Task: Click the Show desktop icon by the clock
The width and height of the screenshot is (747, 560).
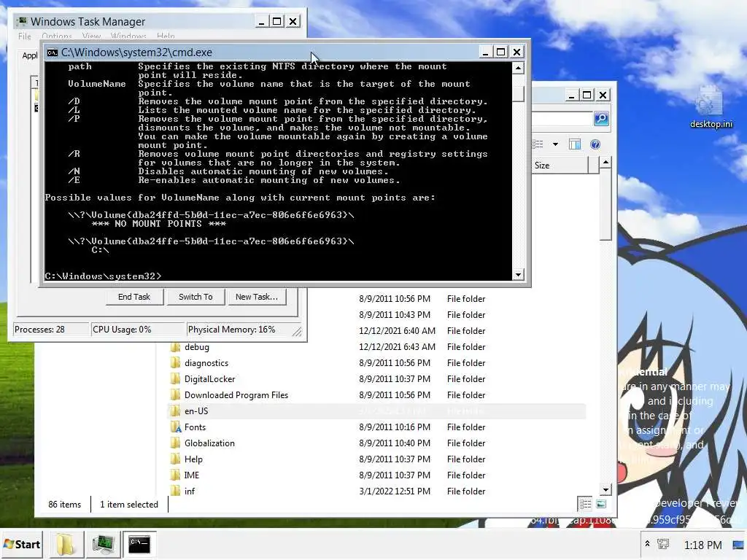Action: coord(739,545)
